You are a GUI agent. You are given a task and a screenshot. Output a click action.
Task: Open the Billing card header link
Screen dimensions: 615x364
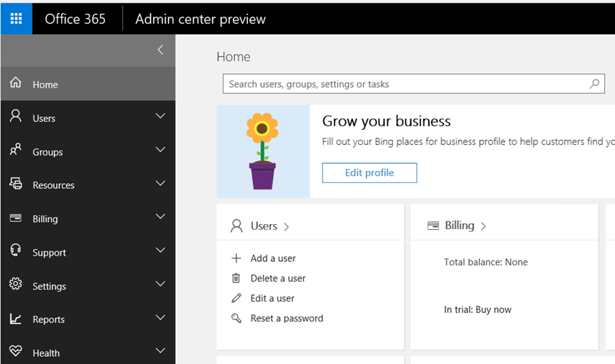[465, 225]
